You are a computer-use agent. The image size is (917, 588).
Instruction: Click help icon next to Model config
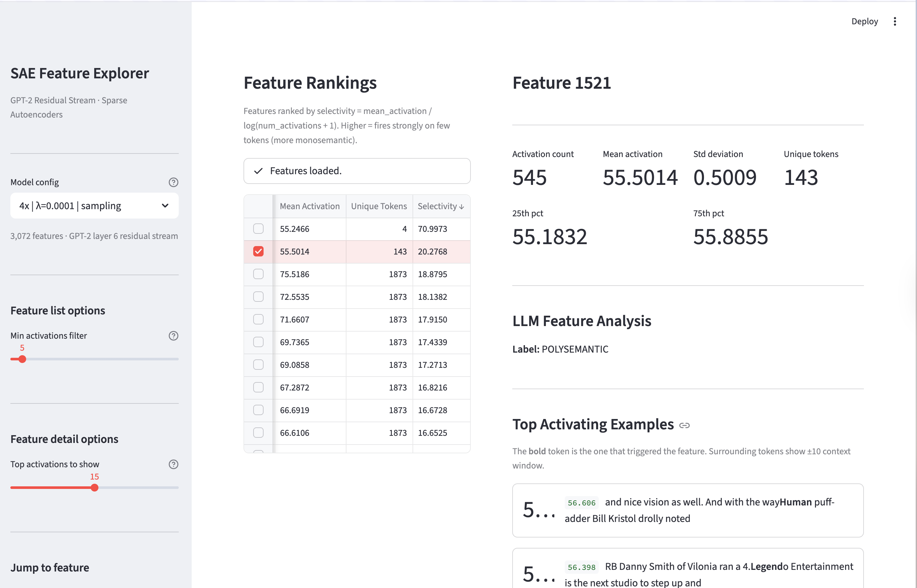(x=173, y=182)
